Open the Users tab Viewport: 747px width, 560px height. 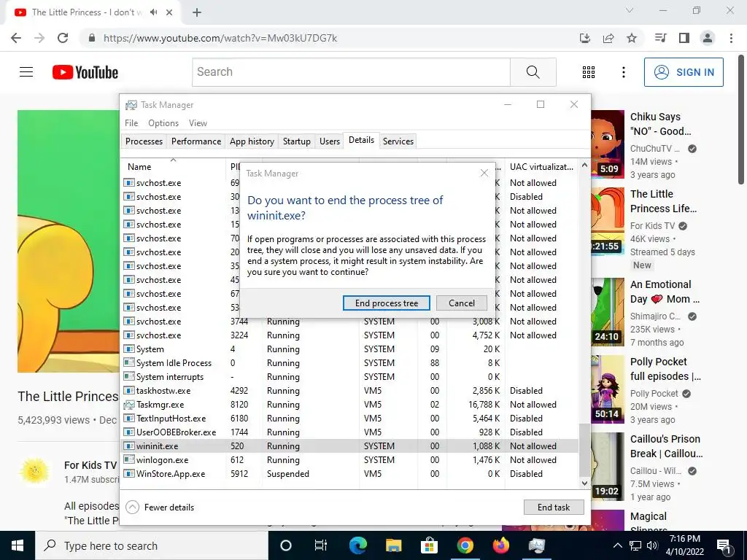point(329,141)
